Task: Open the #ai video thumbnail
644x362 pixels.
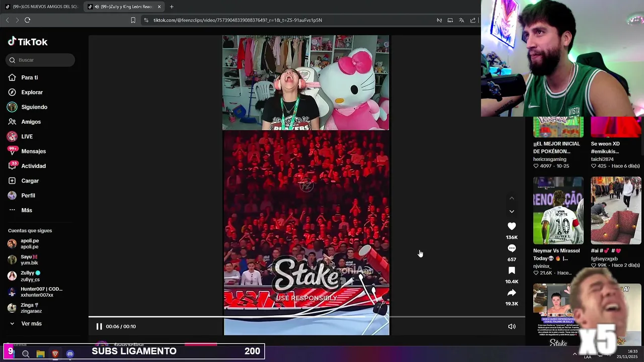Action: [x=616, y=210]
